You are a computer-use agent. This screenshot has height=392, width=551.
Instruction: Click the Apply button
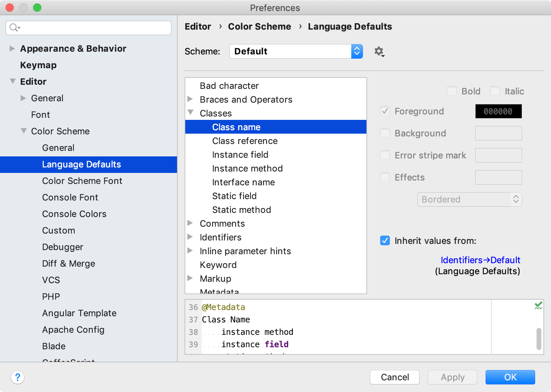(x=453, y=377)
